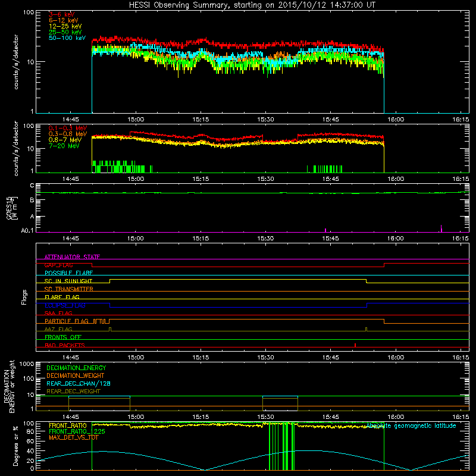Click the 15:15 tick label under top plot
This screenshot has width=476, height=476.
pos(201,120)
